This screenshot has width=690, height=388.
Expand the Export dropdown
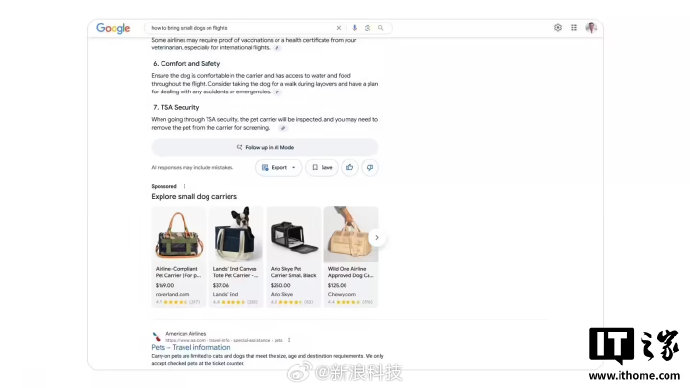tap(279, 167)
